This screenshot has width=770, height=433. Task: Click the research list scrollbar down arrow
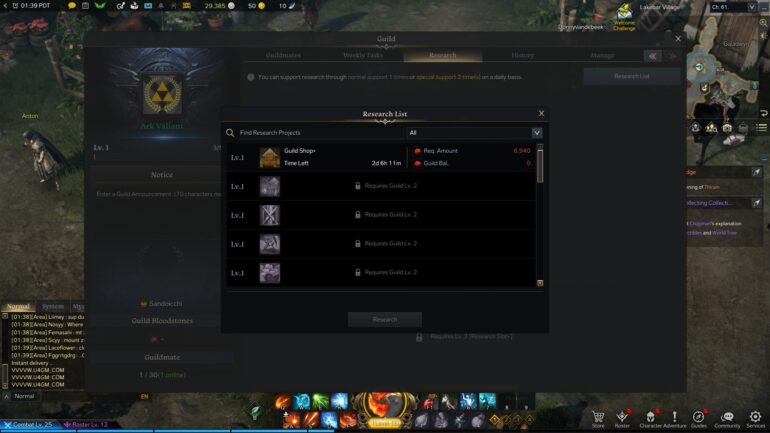[x=540, y=283]
